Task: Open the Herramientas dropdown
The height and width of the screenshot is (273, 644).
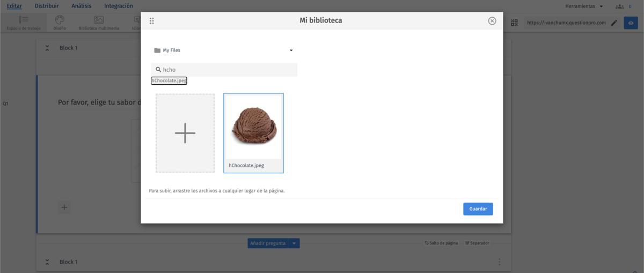Action: point(584,6)
